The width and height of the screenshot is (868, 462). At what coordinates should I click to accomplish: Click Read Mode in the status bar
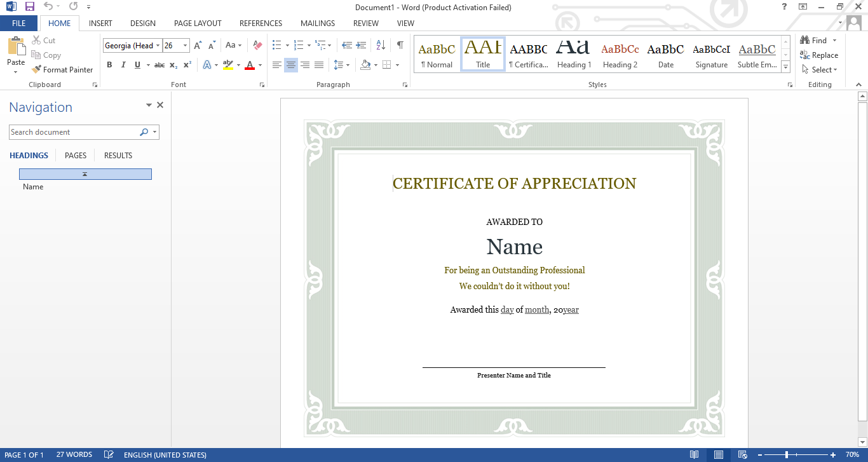695,454
